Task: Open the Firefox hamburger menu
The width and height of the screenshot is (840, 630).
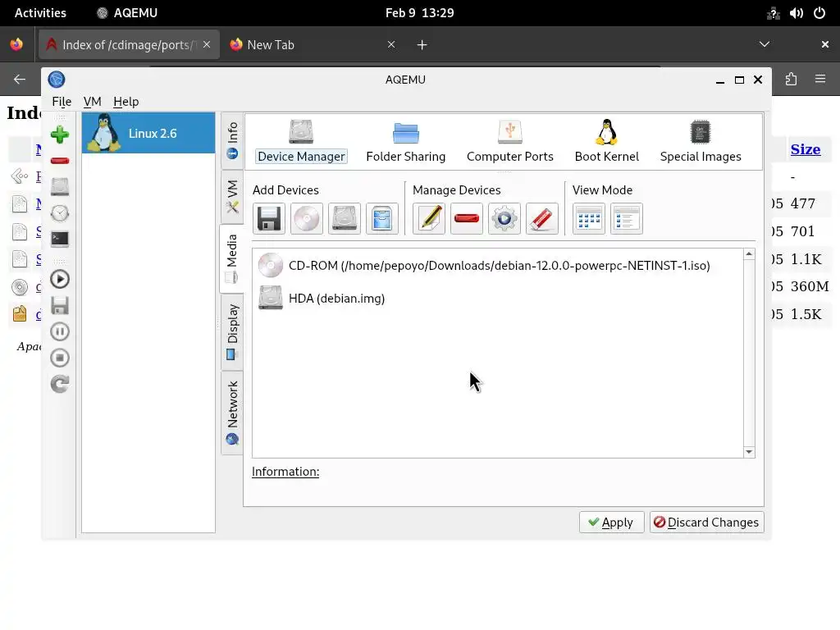Action: pyautogui.click(x=820, y=80)
